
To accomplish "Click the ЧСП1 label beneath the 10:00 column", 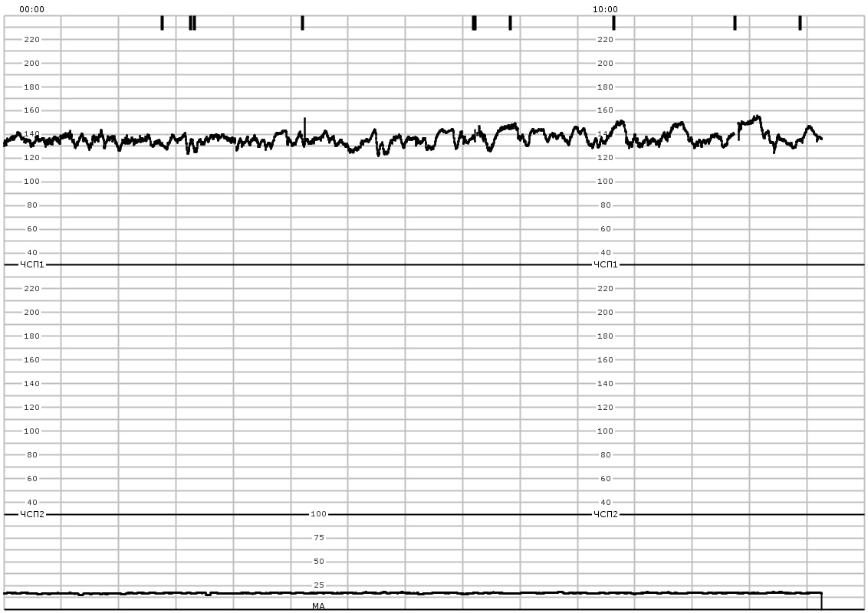I will coord(606,264).
